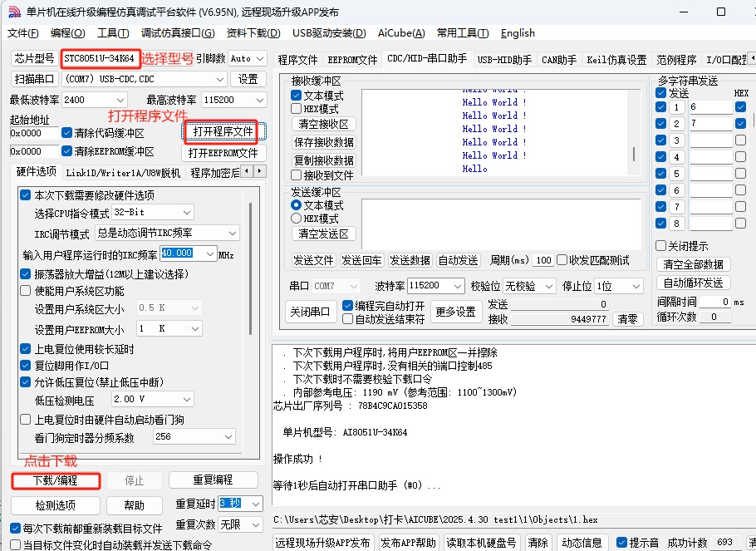Enable 接收到文件 checkbox
The height and width of the screenshot is (551, 756).
click(296, 175)
